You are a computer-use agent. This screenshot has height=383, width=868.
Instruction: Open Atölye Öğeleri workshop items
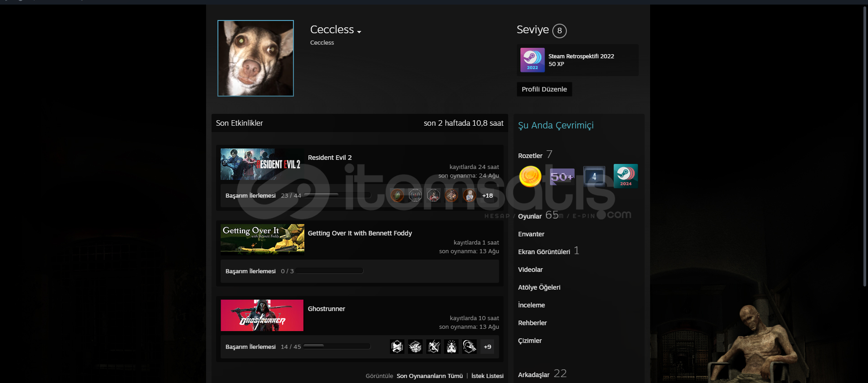(x=539, y=287)
